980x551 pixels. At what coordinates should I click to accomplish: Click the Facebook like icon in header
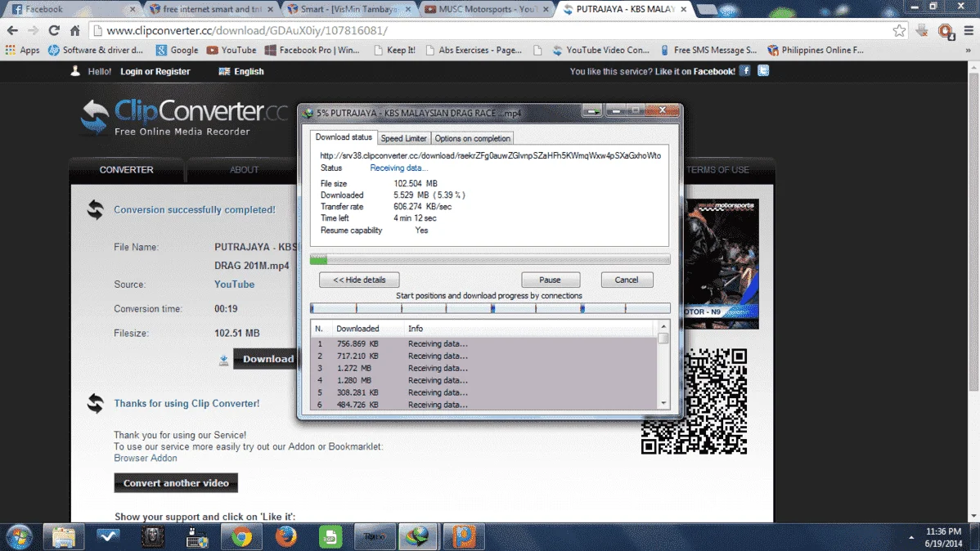[744, 70]
